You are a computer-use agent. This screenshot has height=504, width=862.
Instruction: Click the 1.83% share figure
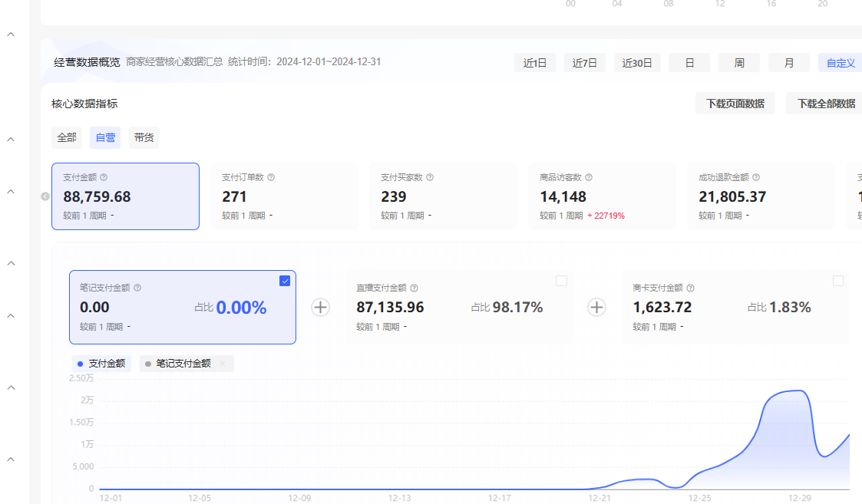(790, 308)
